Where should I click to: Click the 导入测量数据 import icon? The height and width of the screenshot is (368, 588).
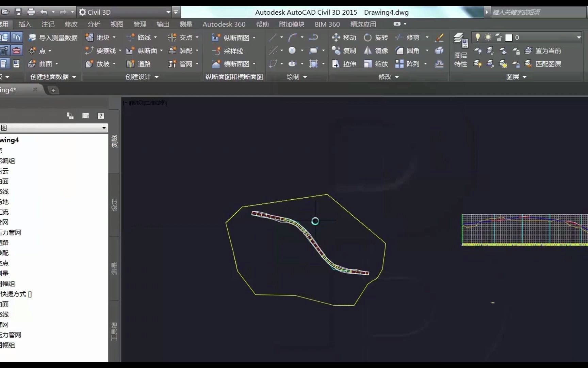pyautogui.click(x=32, y=37)
